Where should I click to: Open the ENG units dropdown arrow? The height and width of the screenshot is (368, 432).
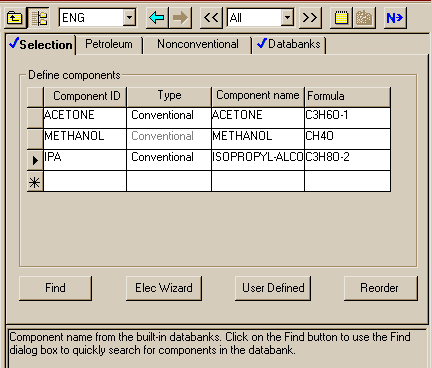(129, 17)
